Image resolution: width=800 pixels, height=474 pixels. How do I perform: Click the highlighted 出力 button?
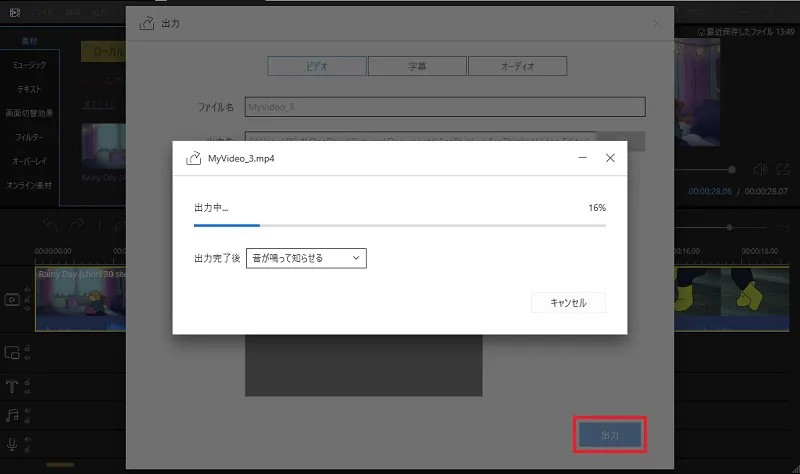[609, 436]
